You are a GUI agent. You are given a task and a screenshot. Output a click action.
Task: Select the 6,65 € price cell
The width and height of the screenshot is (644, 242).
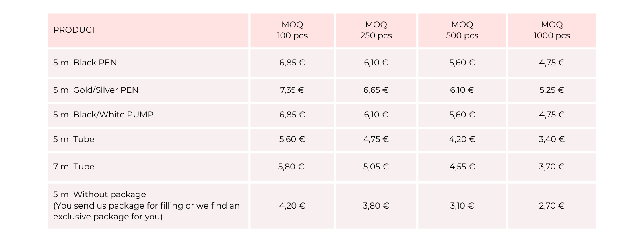point(376,90)
